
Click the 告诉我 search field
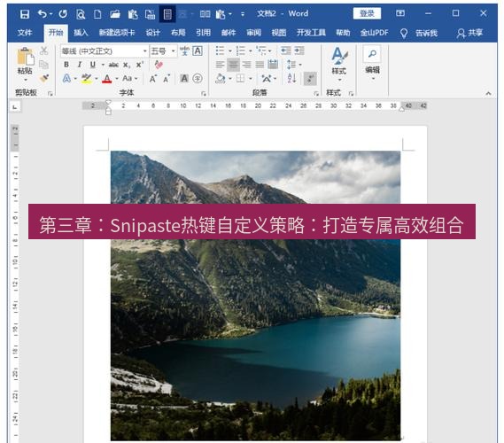tap(426, 33)
